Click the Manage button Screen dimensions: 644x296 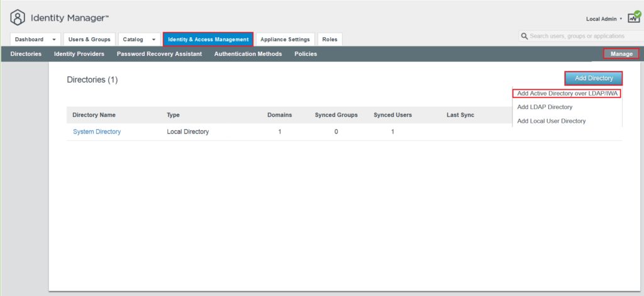(x=621, y=54)
